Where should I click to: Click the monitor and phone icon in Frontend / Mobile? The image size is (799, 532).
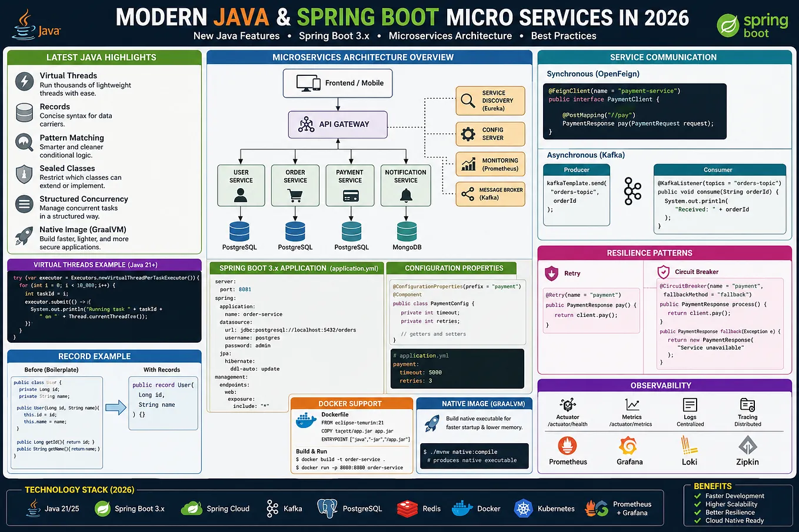308,83
